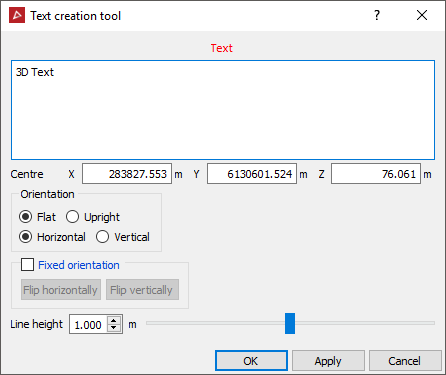Click the red Text heading label
Image resolution: width=446 pixels, height=375 pixels.
click(x=222, y=48)
